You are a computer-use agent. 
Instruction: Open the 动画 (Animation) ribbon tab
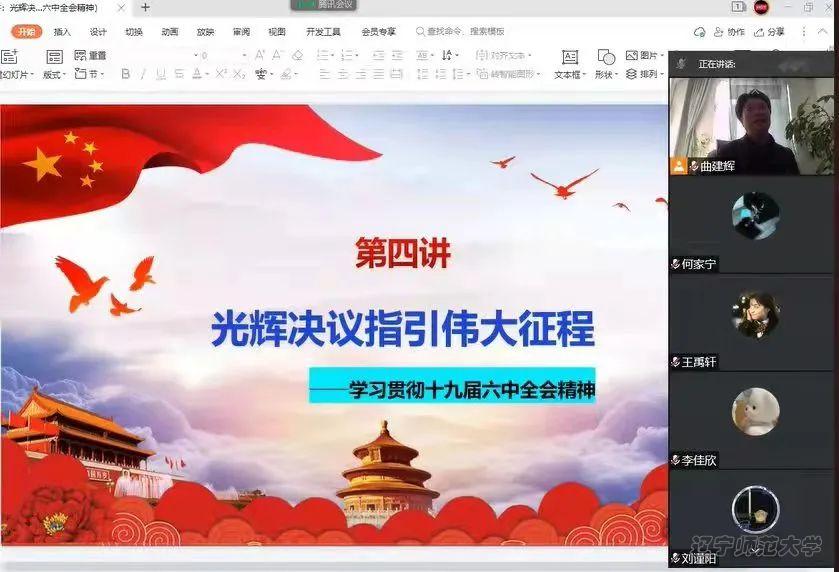point(170,32)
